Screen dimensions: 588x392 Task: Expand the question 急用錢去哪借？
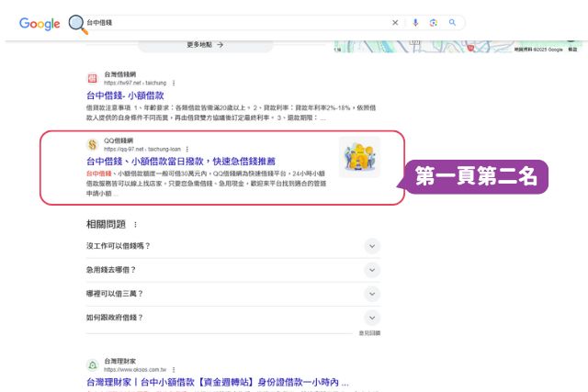[232, 270]
